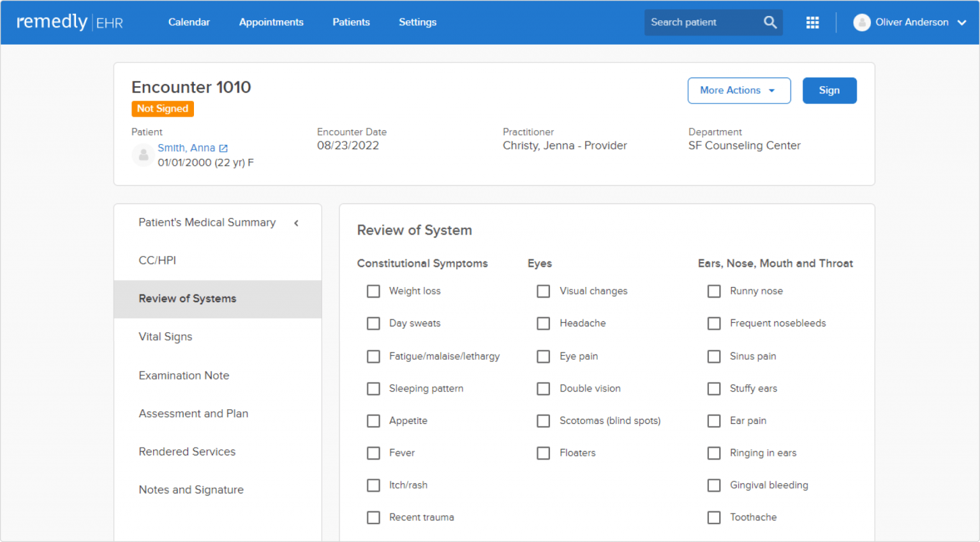The width and height of the screenshot is (980, 542).
Task: Click the external link icon beside Smith, Anna
Action: tap(223, 148)
